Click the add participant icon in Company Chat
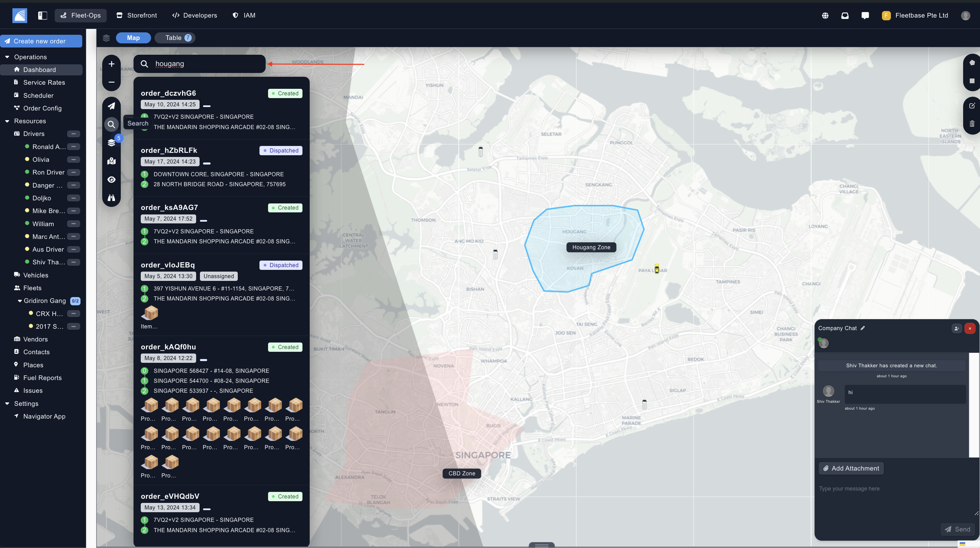 pyautogui.click(x=956, y=328)
